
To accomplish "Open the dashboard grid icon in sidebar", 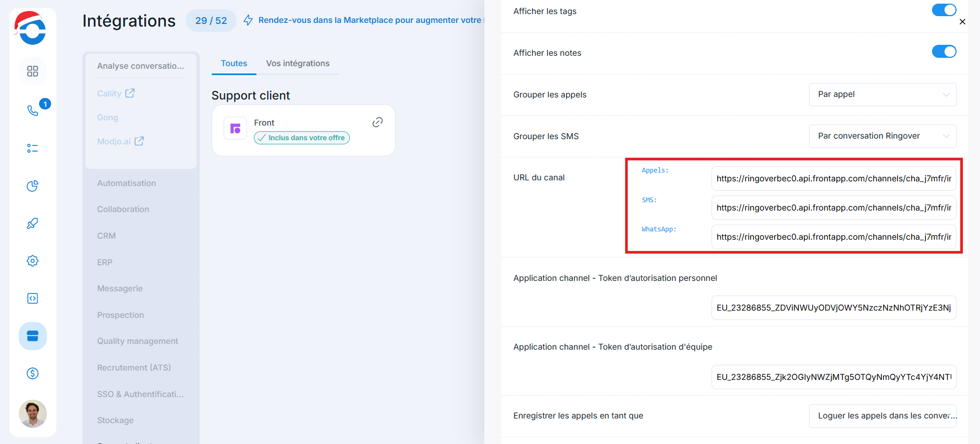I will click(x=32, y=71).
